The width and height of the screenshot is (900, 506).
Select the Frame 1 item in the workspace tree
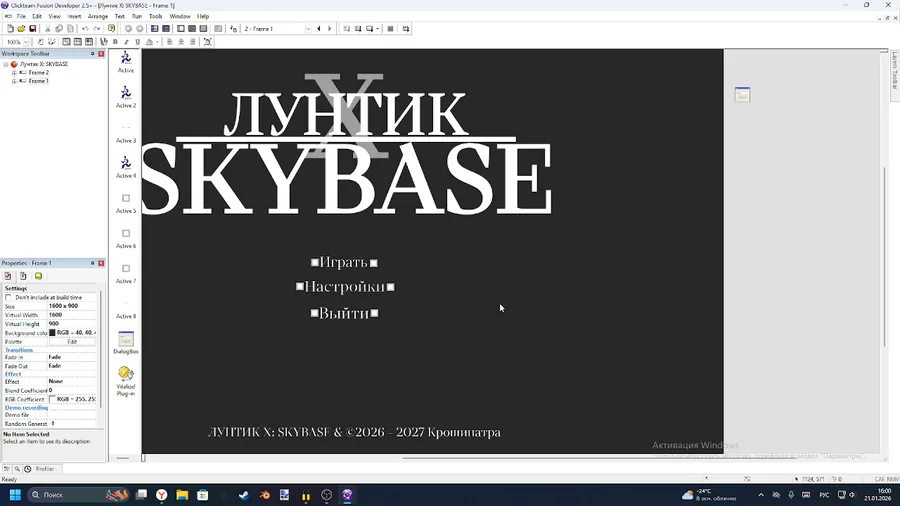click(38, 81)
